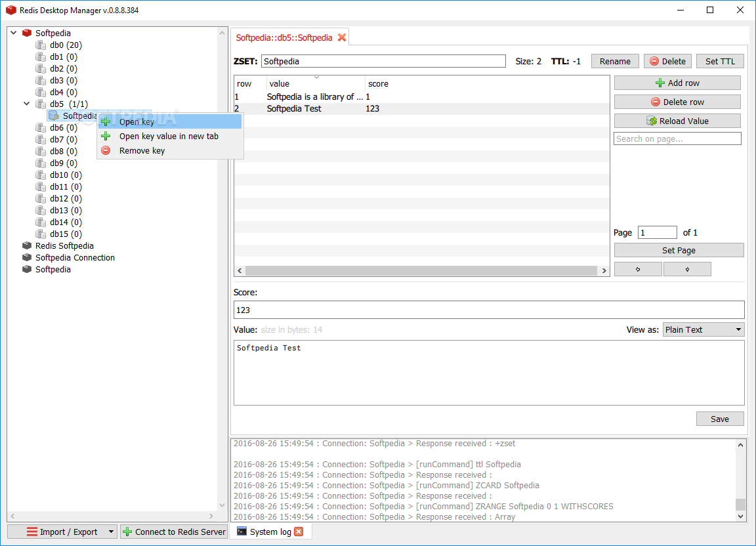Sort by the value column header

point(315,83)
